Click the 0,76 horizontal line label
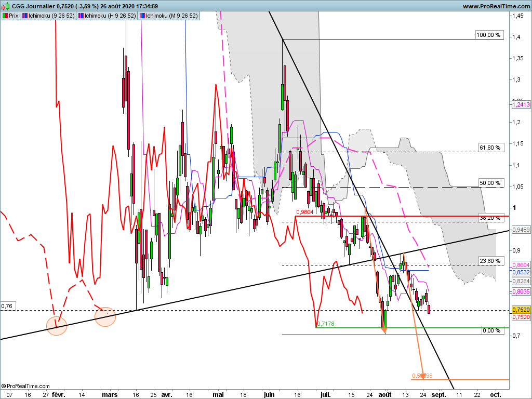This screenshot has width=532, height=399. pos(7,306)
